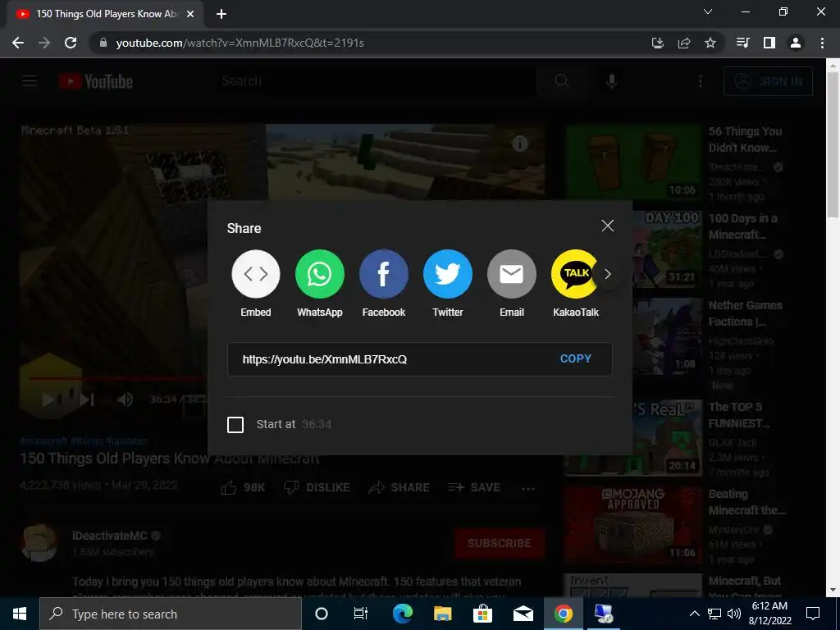The height and width of the screenshot is (630, 840).
Task: Share the video on Twitter
Action: coord(448,274)
